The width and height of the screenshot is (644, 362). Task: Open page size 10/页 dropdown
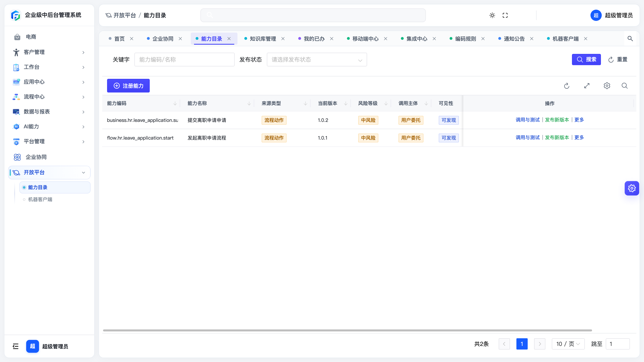[x=568, y=344]
